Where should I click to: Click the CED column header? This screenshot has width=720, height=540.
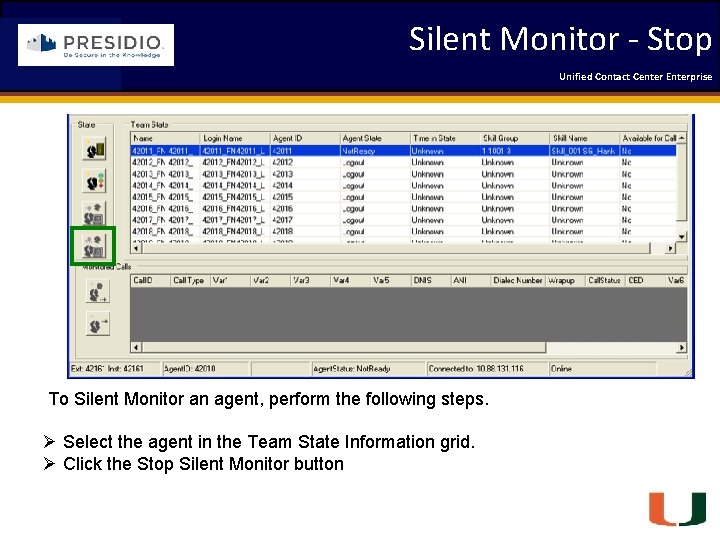[645, 281]
